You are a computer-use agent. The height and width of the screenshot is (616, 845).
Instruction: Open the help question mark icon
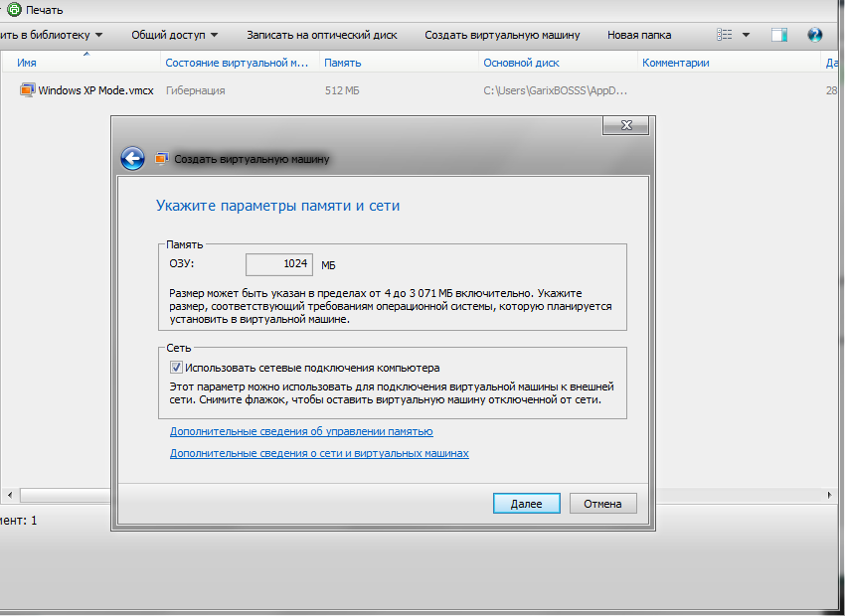point(815,35)
